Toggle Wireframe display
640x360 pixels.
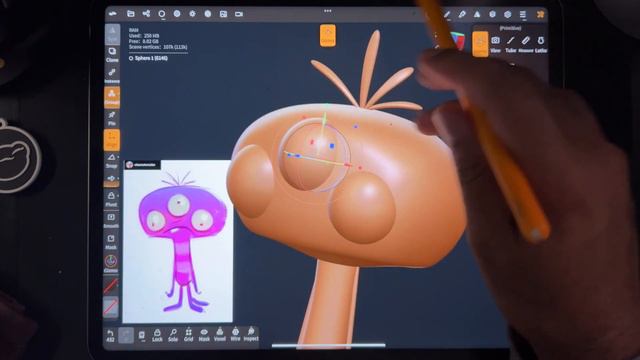[x=236, y=335]
